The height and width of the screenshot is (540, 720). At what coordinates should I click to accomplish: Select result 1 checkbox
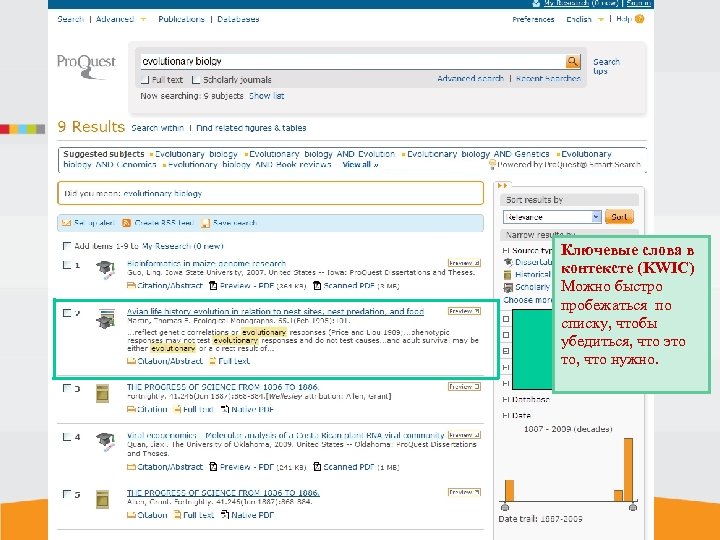point(67,265)
